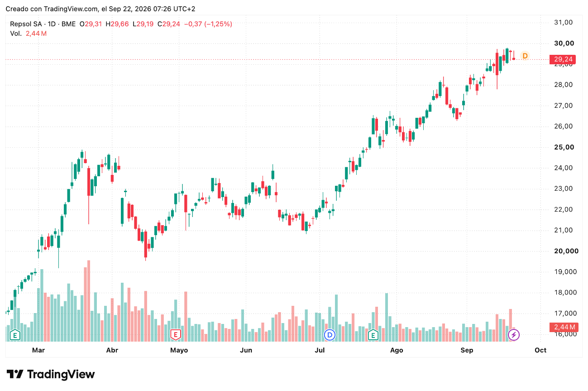The width and height of the screenshot is (588, 391).
Task: Click the change value −0,37 (−1,25%)
Action: pos(208,24)
